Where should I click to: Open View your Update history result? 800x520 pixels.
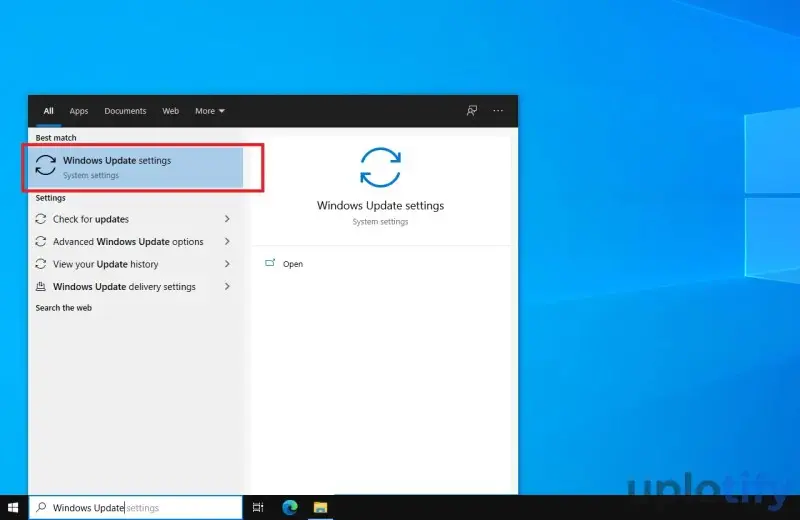(136, 264)
